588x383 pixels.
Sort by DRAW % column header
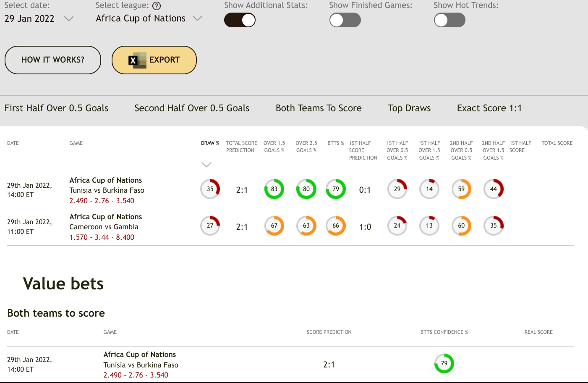[x=210, y=143]
